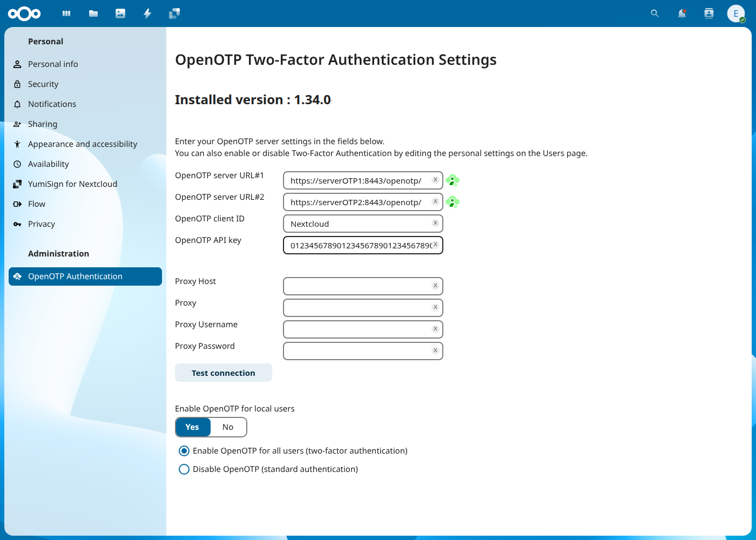The image size is (756, 540).
Task: Click the "Administration" sidebar heading
Action: [58, 254]
